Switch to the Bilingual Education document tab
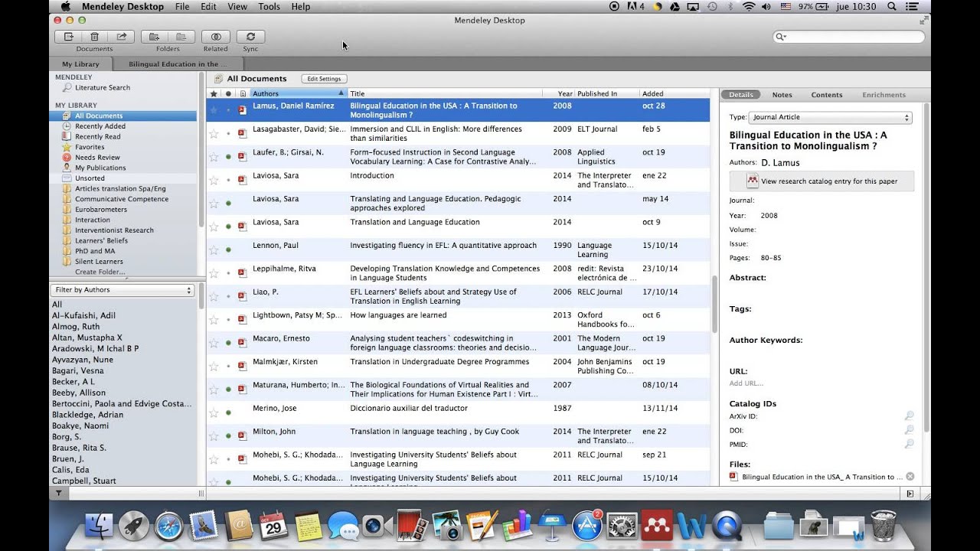Screen dimensions: 980x551 click(178, 64)
